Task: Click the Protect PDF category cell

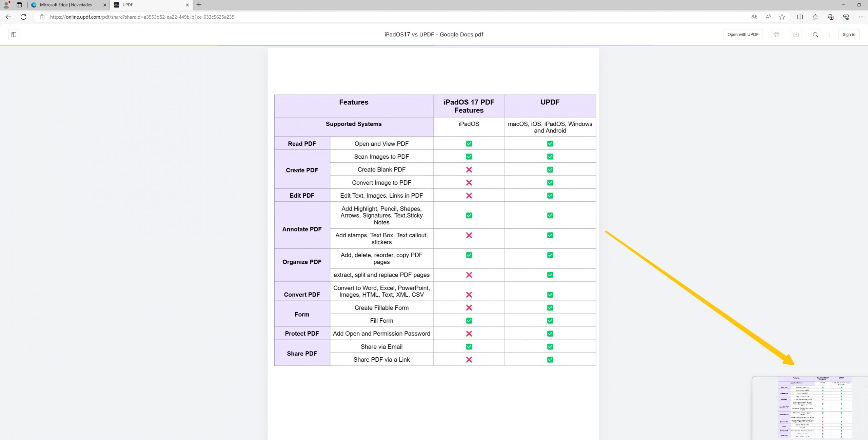Action: click(302, 334)
